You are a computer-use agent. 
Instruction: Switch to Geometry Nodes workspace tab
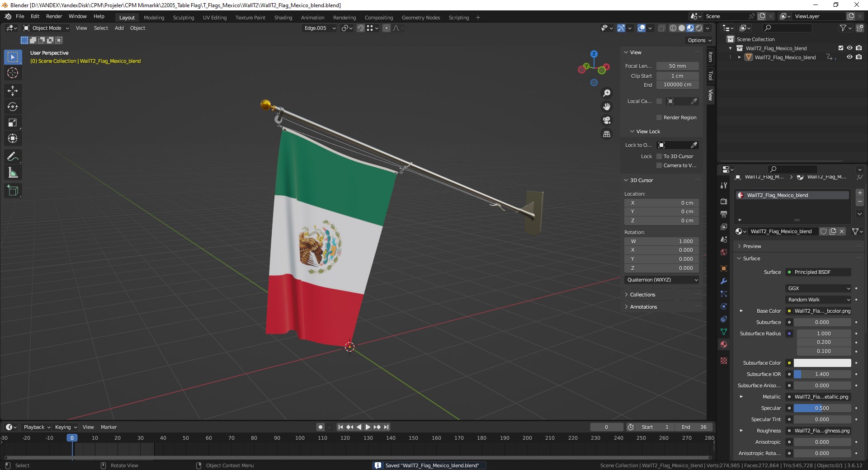point(421,18)
